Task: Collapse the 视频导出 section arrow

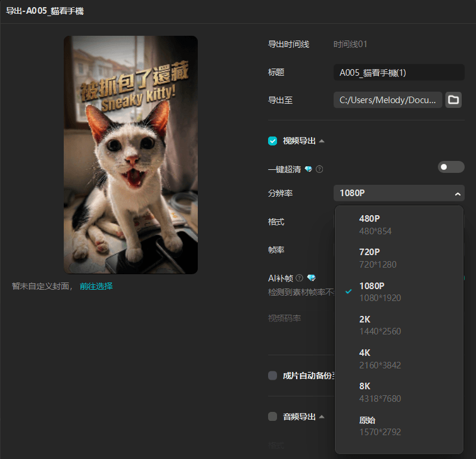Action: [322, 141]
